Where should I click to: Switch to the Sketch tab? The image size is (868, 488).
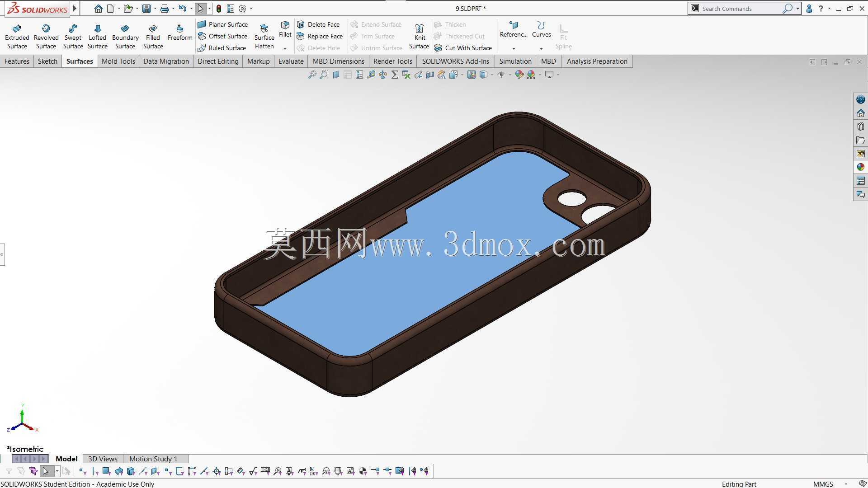point(47,61)
